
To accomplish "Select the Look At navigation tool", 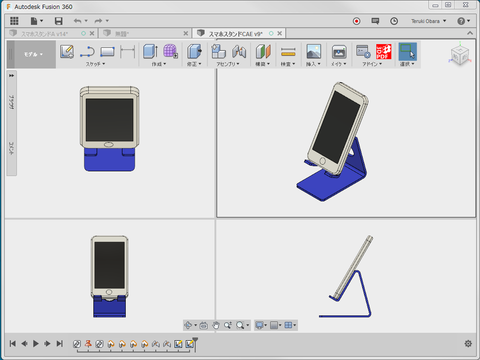I will tap(204, 325).
